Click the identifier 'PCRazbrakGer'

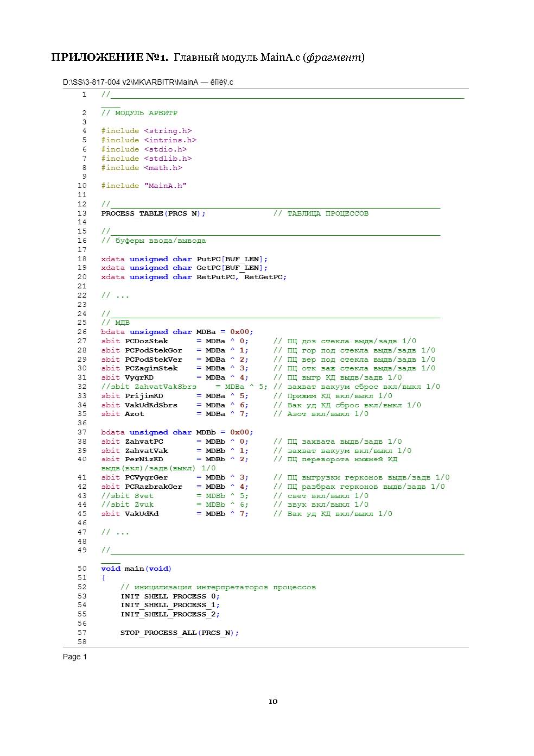pos(154,487)
